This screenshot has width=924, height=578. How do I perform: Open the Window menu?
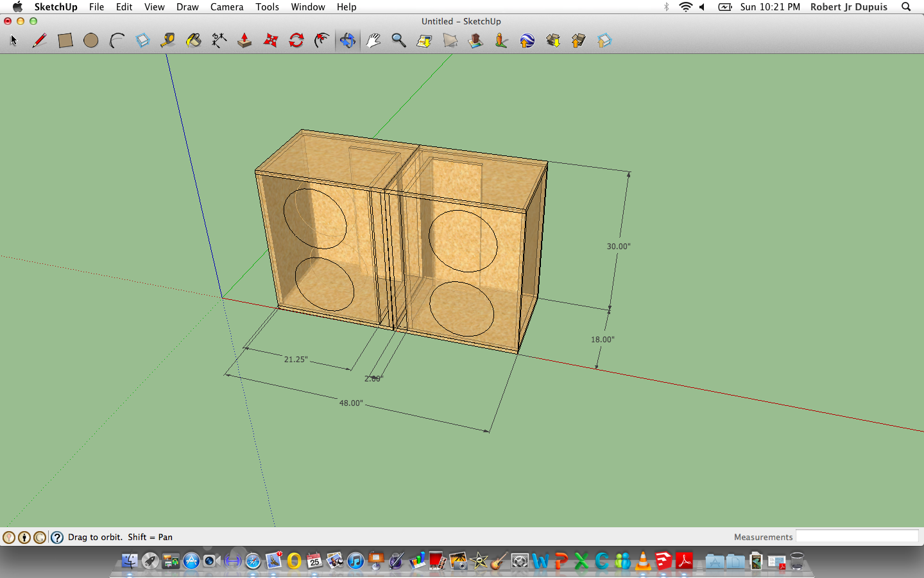pyautogui.click(x=308, y=7)
